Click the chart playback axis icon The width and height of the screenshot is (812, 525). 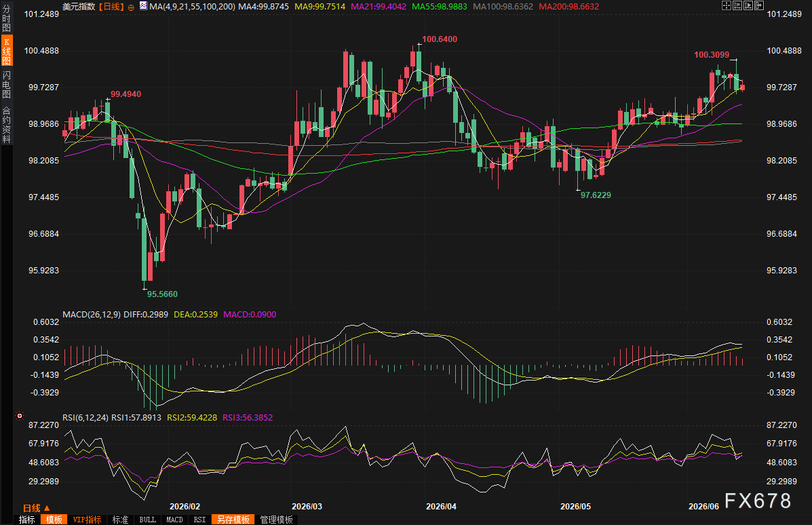click(x=748, y=5)
